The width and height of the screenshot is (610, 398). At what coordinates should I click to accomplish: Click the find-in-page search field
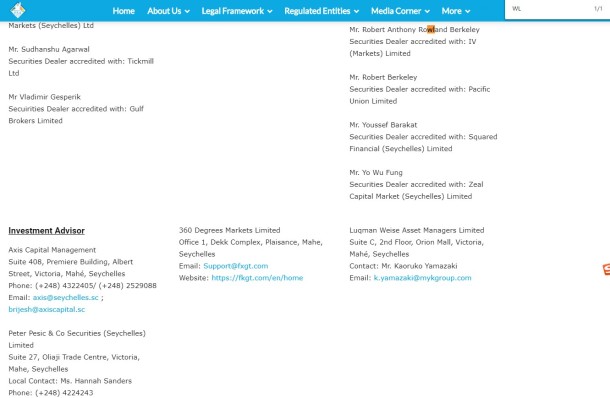pyautogui.click(x=549, y=9)
